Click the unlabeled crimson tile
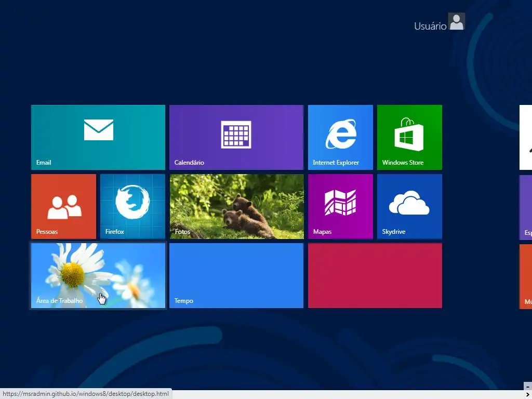 [x=375, y=276]
